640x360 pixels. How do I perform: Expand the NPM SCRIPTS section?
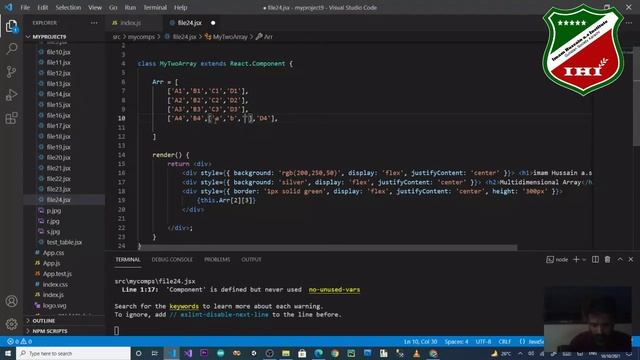click(50, 331)
